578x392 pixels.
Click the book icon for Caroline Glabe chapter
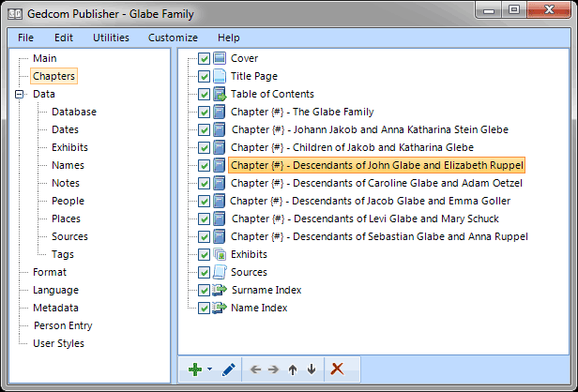[x=220, y=183]
